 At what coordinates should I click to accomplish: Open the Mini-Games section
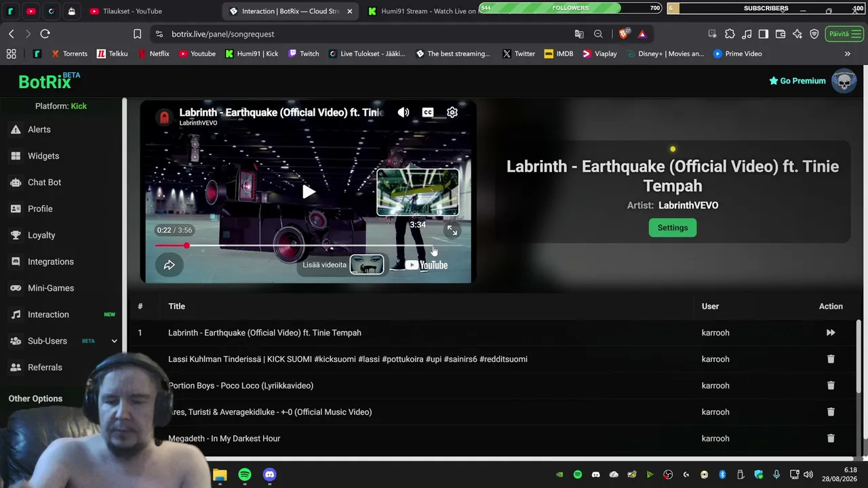click(51, 288)
